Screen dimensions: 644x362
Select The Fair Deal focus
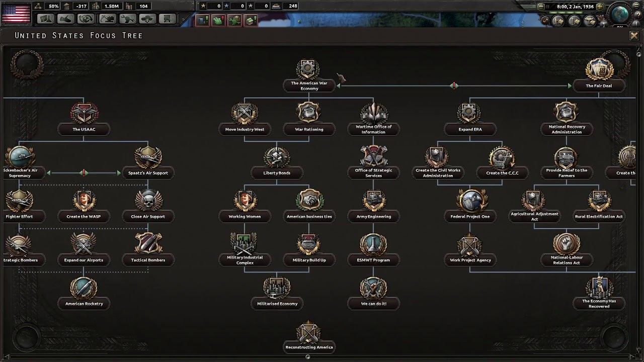(599, 75)
